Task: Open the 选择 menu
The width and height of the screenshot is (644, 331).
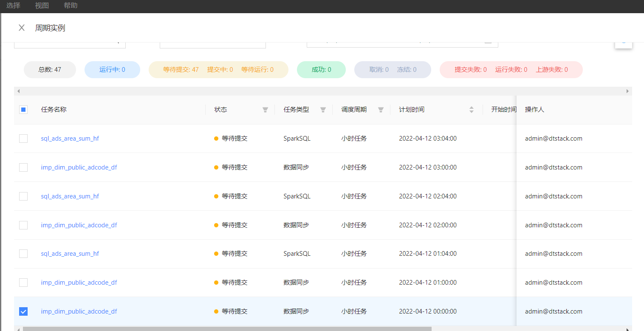Action: click(13, 6)
